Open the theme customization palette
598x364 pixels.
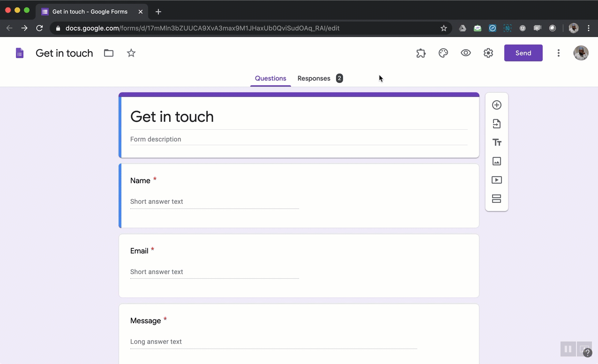point(443,53)
